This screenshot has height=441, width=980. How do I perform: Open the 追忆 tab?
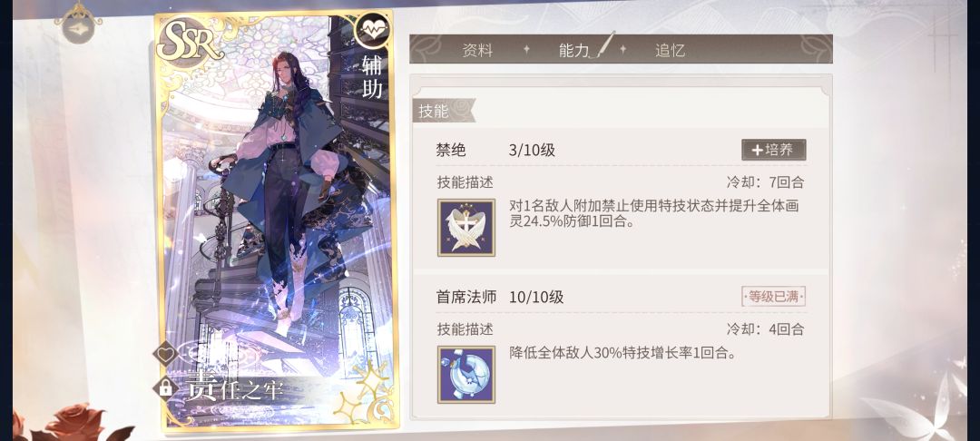(x=670, y=51)
